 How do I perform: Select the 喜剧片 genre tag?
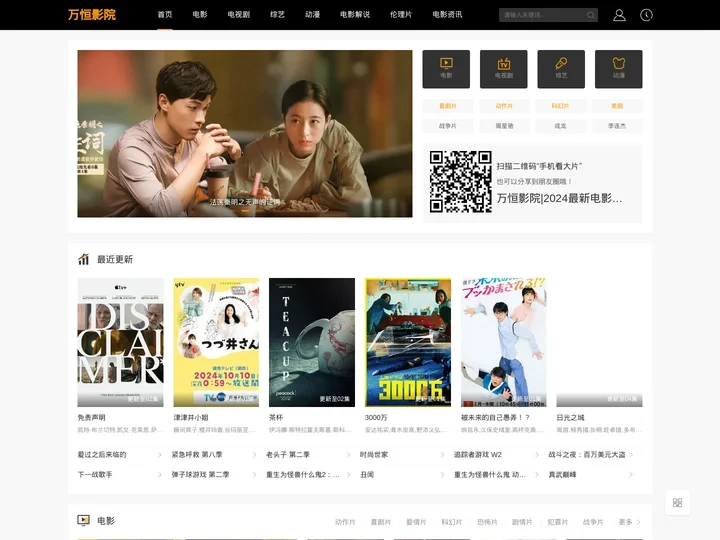click(x=448, y=106)
